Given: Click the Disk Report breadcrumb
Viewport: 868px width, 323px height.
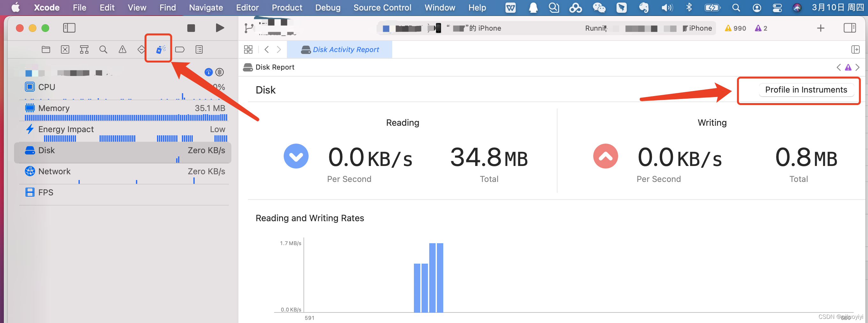Looking at the screenshot, I should [269, 67].
